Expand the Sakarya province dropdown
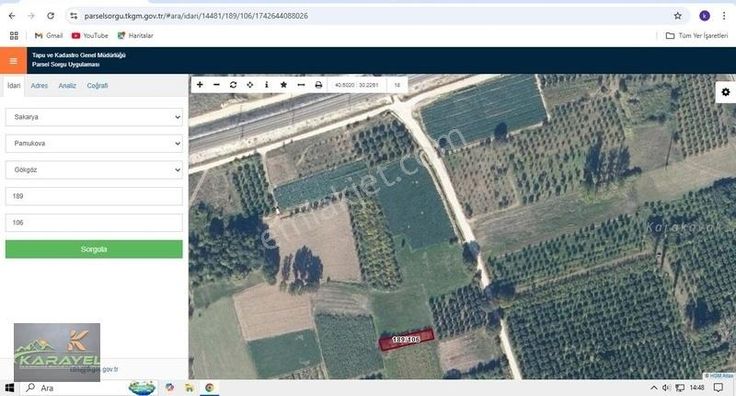Image resolution: width=736 pixels, height=396 pixels. 94,117
